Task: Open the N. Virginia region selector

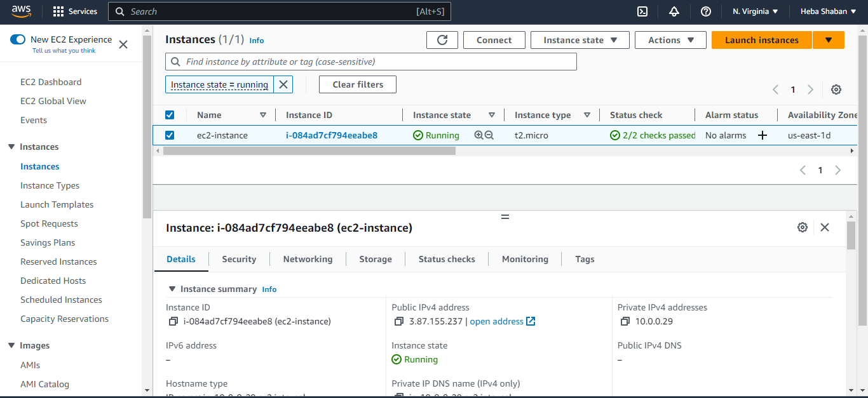Action: 754,11
